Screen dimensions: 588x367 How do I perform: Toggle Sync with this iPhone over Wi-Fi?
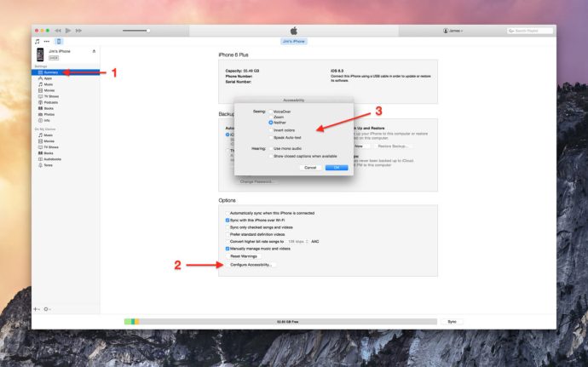228,220
